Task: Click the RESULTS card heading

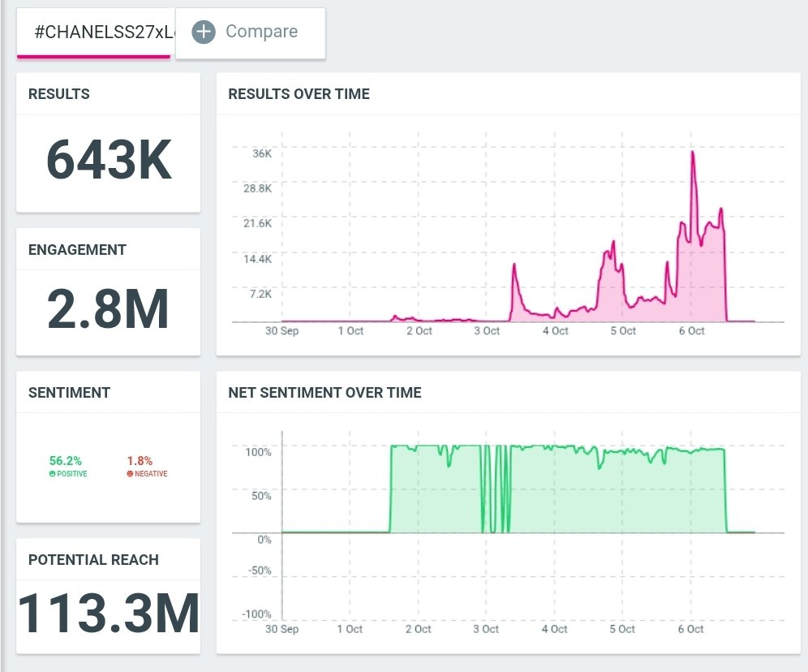Action: click(58, 94)
